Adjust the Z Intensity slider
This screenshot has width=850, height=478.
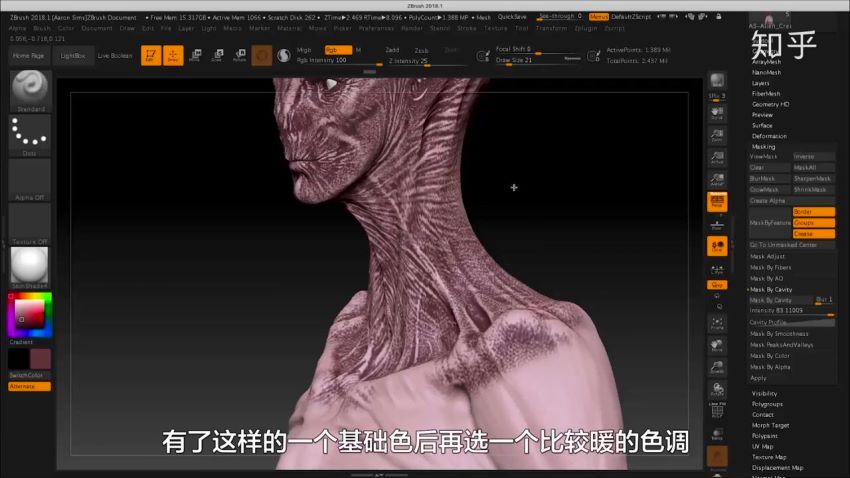(x=428, y=61)
